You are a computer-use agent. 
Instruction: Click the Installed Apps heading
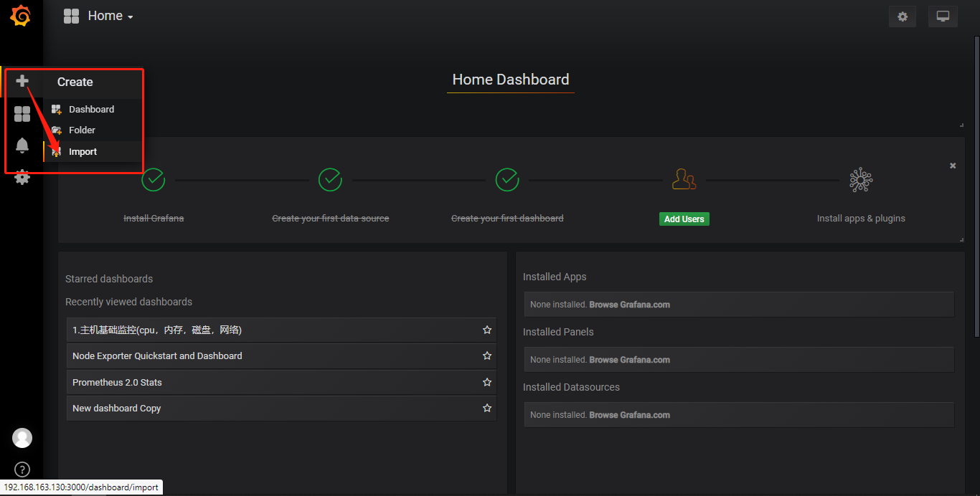pos(555,277)
